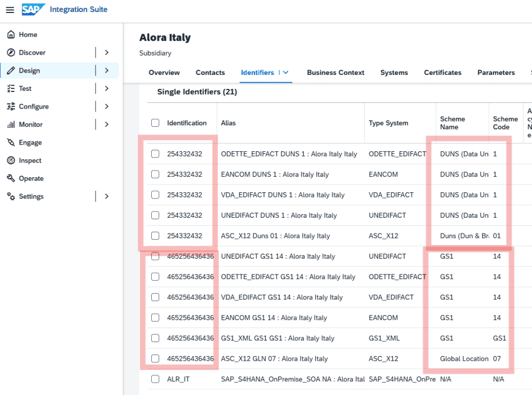
Task: Check the UNEDIFACT GS1 14 row checkbox
Action: pos(155,256)
